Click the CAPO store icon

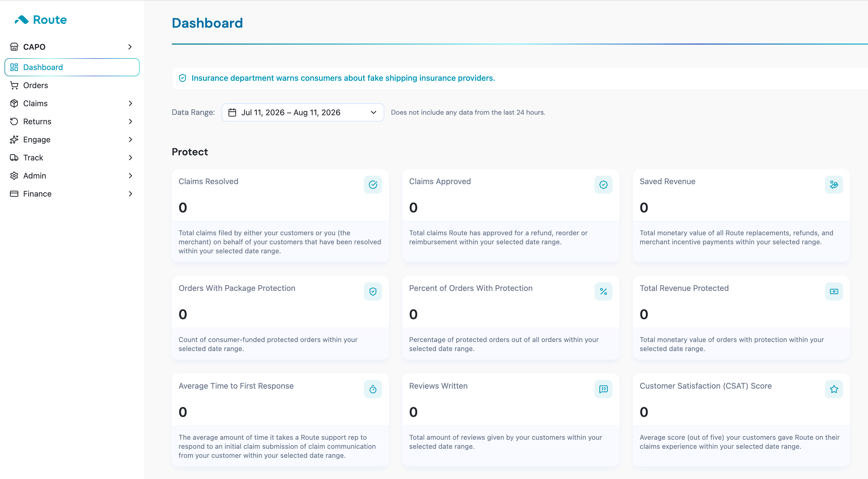tap(14, 47)
